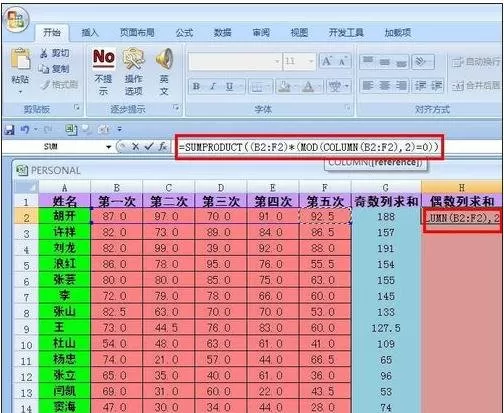Switch to the 审阅 tab
The height and width of the screenshot is (413, 504).
point(261,32)
